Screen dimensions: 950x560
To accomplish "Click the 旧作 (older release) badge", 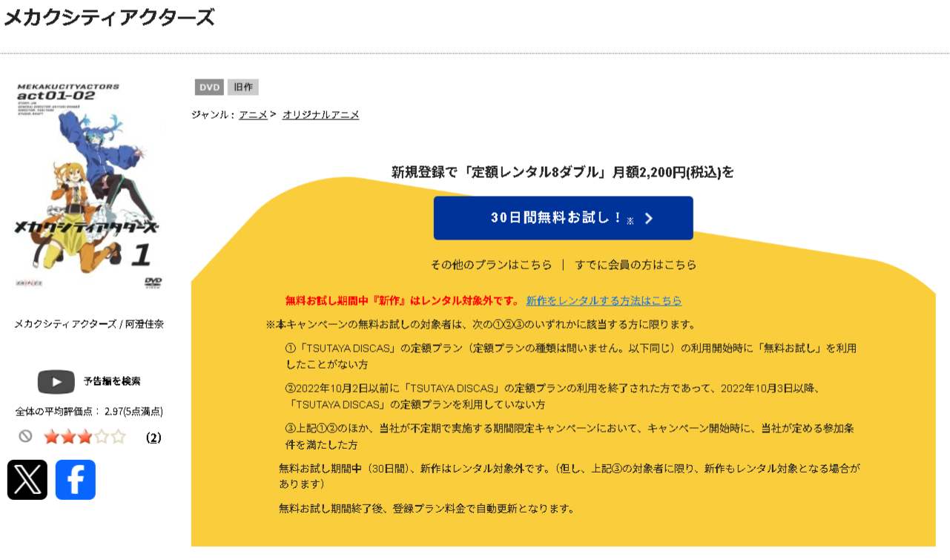I will click(244, 87).
